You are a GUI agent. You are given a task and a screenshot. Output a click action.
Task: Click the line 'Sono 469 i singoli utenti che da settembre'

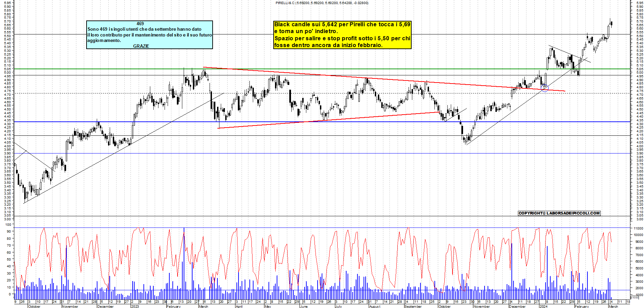(144, 29)
